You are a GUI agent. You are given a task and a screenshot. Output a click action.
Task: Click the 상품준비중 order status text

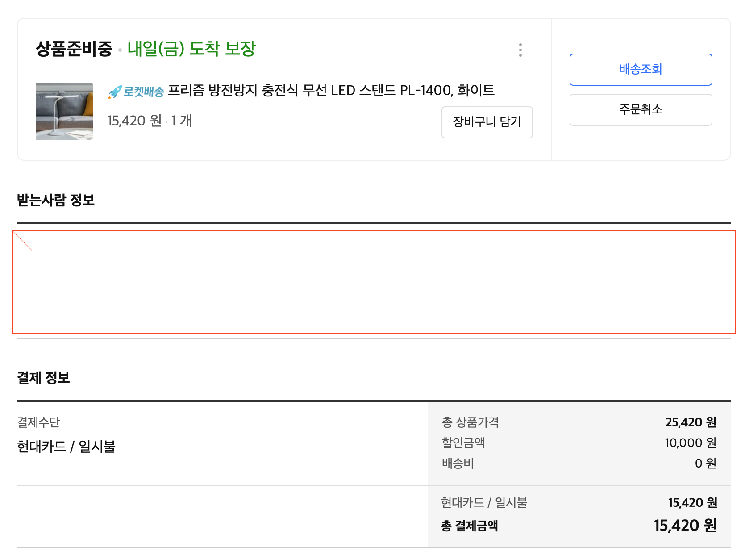[x=74, y=49]
